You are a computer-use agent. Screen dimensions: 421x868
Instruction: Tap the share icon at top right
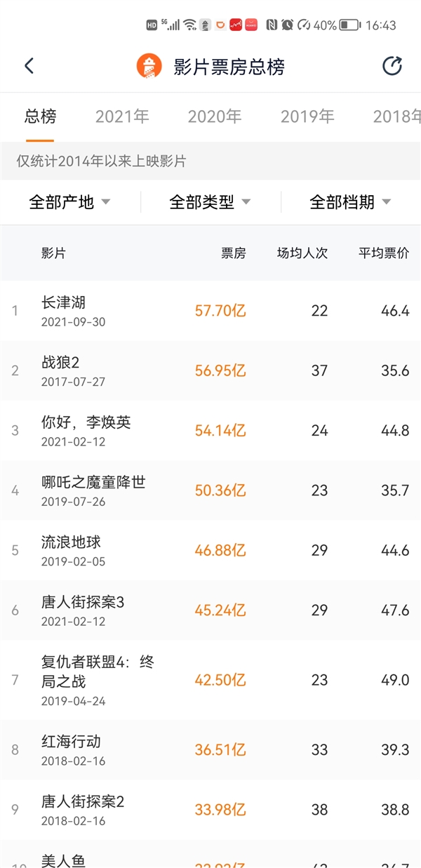tap(392, 66)
